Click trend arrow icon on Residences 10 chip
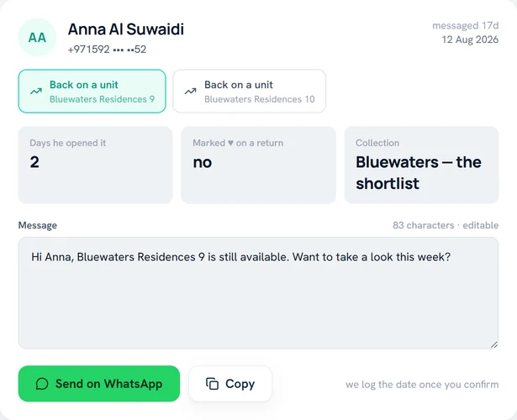Viewport: 517px width, 420px height. (190, 92)
